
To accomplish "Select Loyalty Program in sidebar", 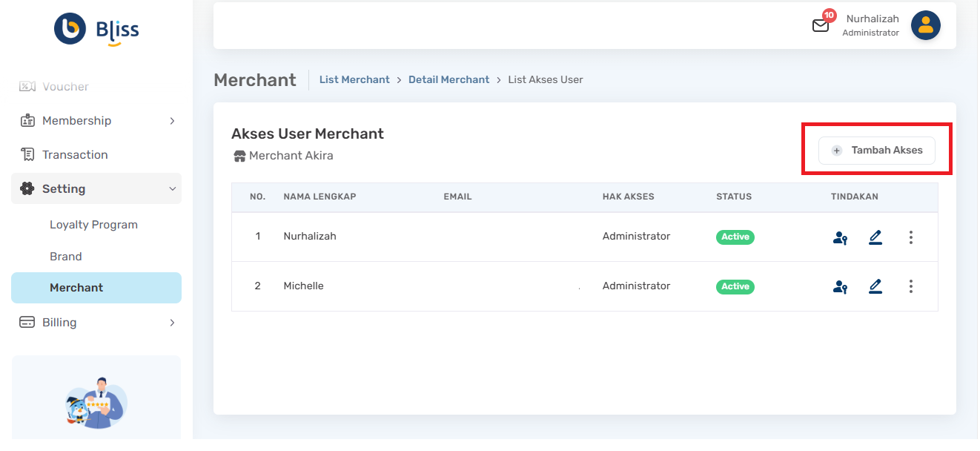I will pos(93,225).
